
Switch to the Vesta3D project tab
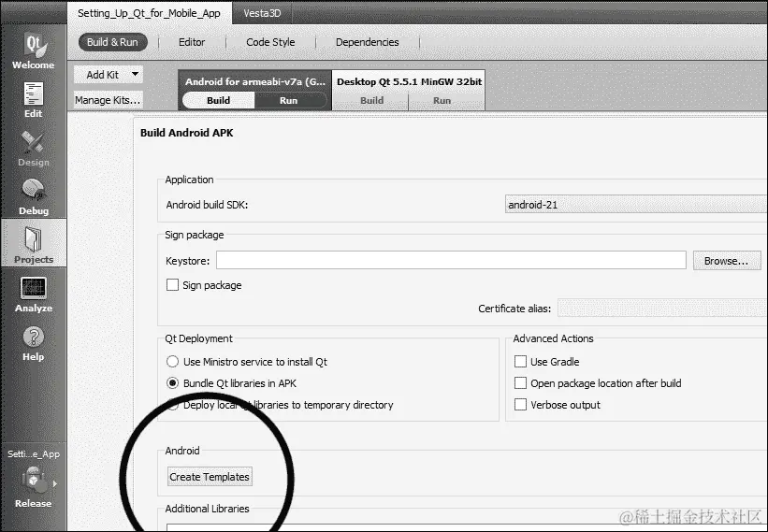point(262,13)
